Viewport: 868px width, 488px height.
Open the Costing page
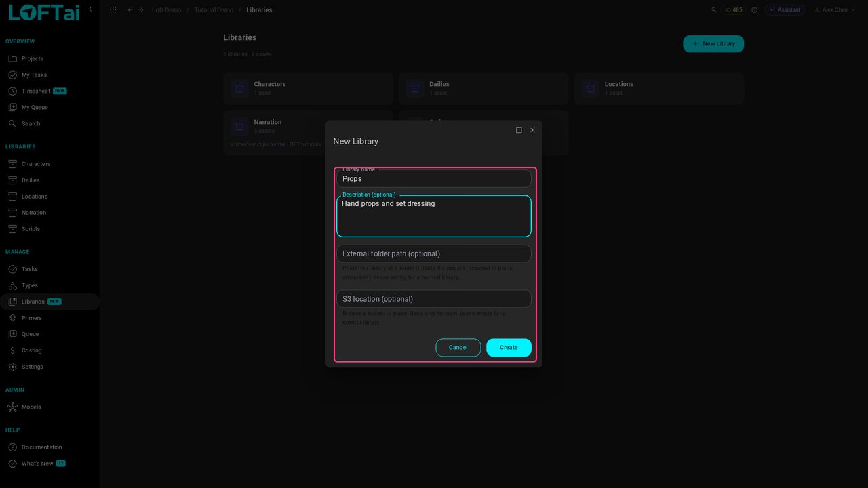click(x=50, y=350)
